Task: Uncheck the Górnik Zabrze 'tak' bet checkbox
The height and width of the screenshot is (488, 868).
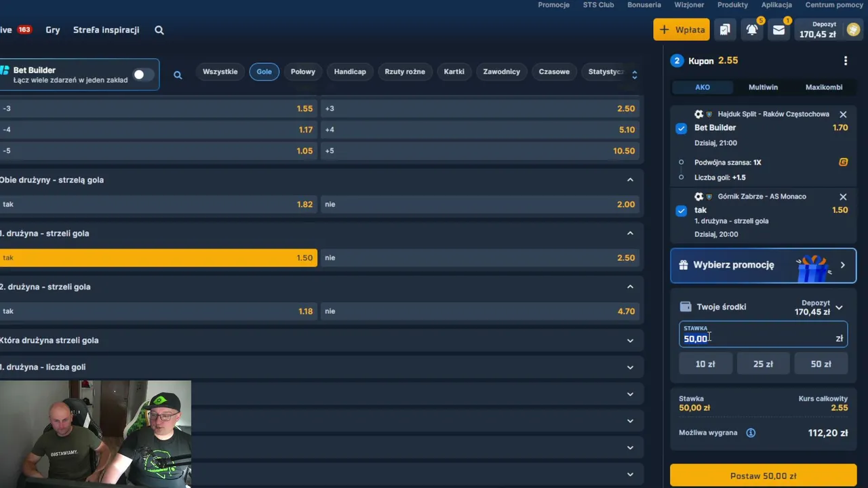Action: pyautogui.click(x=682, y=211)
